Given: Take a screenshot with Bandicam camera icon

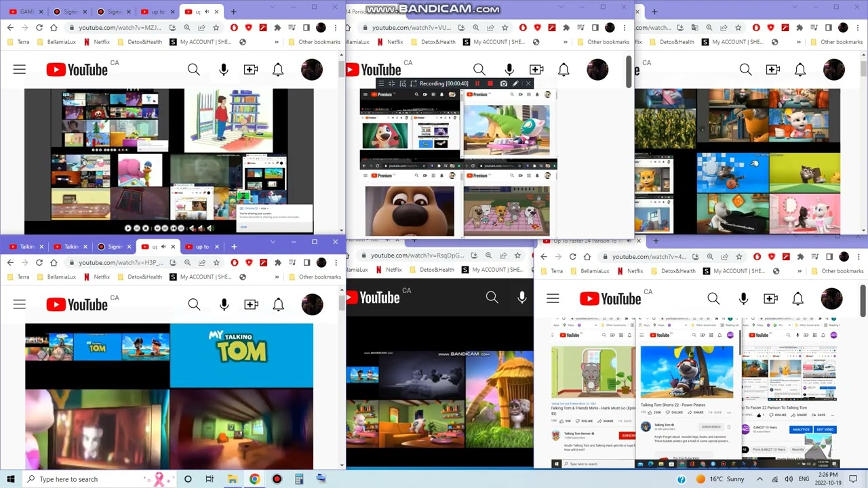Looking at the screenshot, I should click(x=503, y=83).
